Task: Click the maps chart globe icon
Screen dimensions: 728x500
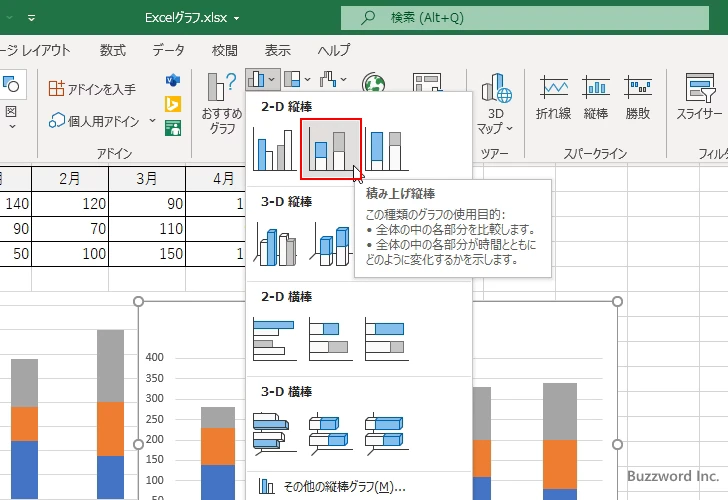Action: [374, 84]
